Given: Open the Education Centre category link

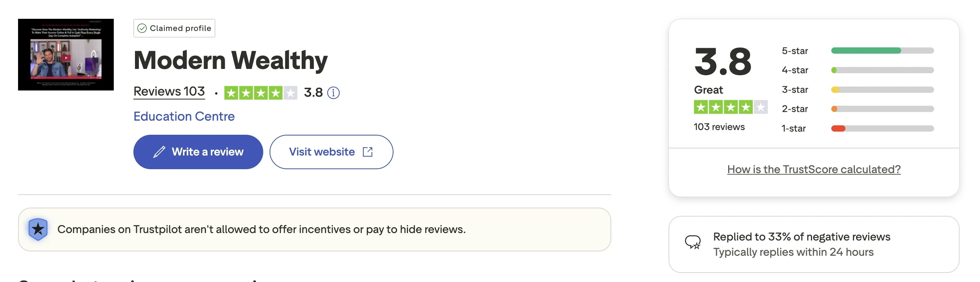Looking at the screenshot, I should click(x=184, y=116).
